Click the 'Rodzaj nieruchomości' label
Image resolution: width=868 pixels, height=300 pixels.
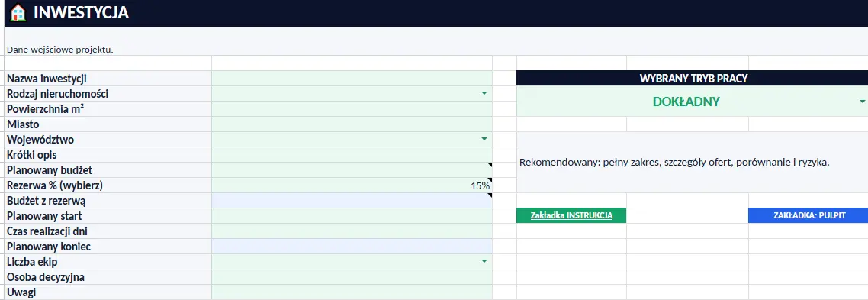[57, 94]
